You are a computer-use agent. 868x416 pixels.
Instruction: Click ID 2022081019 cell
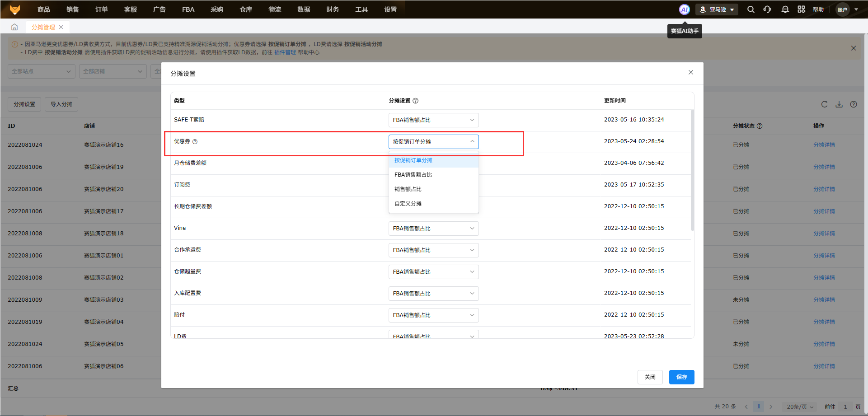point(25,322)
